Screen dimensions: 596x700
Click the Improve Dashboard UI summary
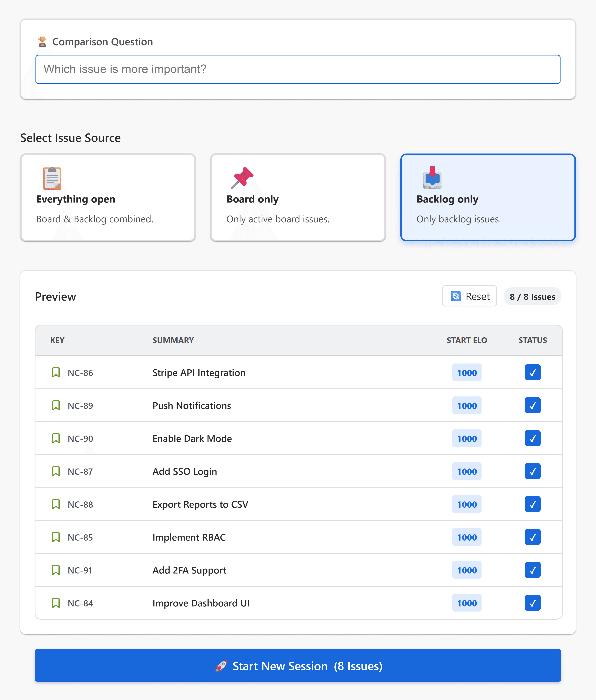(201, 603)
